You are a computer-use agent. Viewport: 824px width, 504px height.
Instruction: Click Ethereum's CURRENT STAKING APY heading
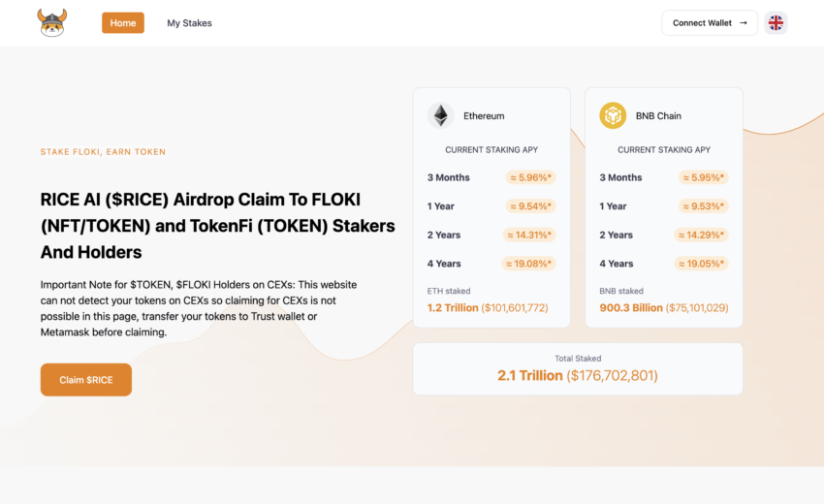point(491,150)
